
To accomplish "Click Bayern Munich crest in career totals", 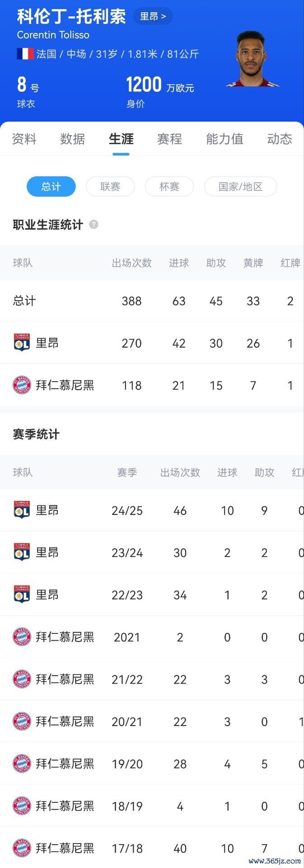I will pos(22,385).
